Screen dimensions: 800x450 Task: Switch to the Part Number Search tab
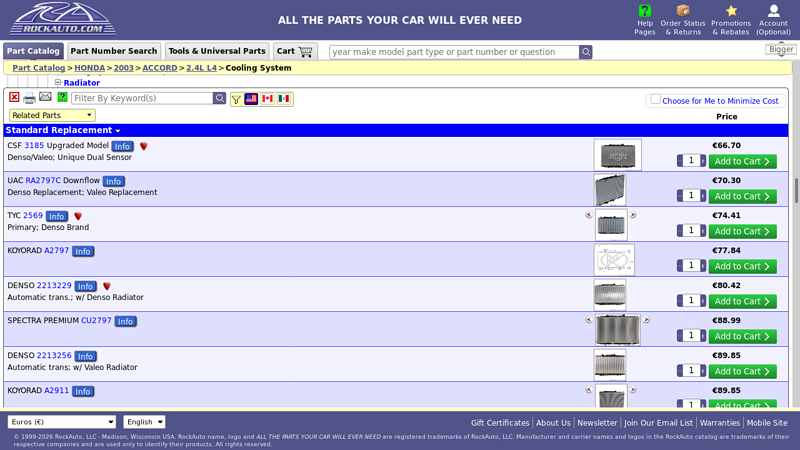[x=114, y=51]
